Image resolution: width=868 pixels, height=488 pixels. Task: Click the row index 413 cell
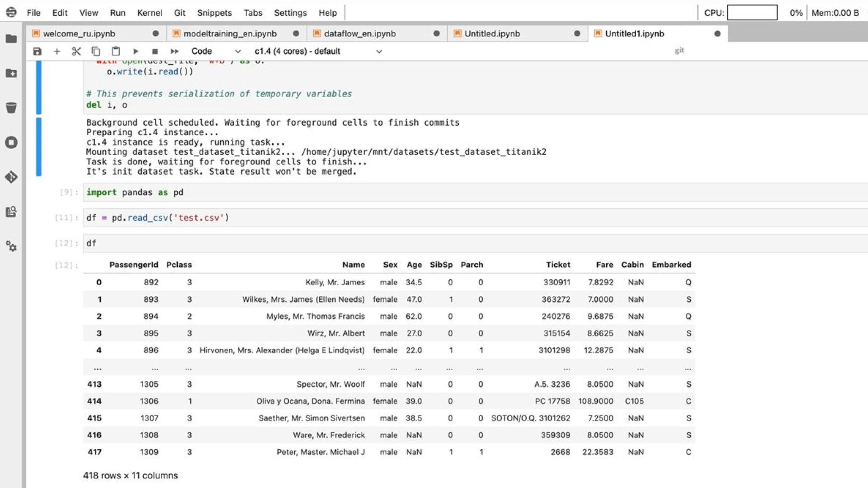[x=94, y=385]
